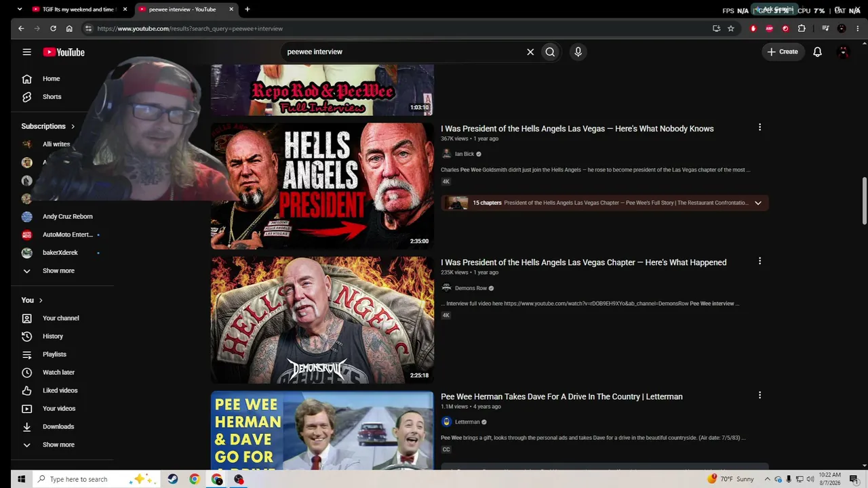868x488 pixels.
Task: Open the Chrome three-dot menu
Action: (x=858, y=28)
